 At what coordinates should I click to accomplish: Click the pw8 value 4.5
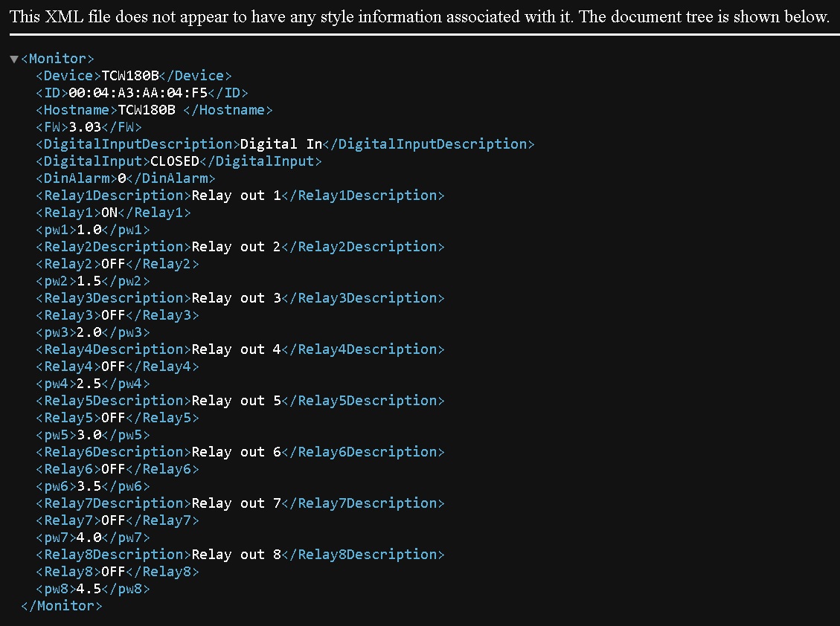(89, 589)
